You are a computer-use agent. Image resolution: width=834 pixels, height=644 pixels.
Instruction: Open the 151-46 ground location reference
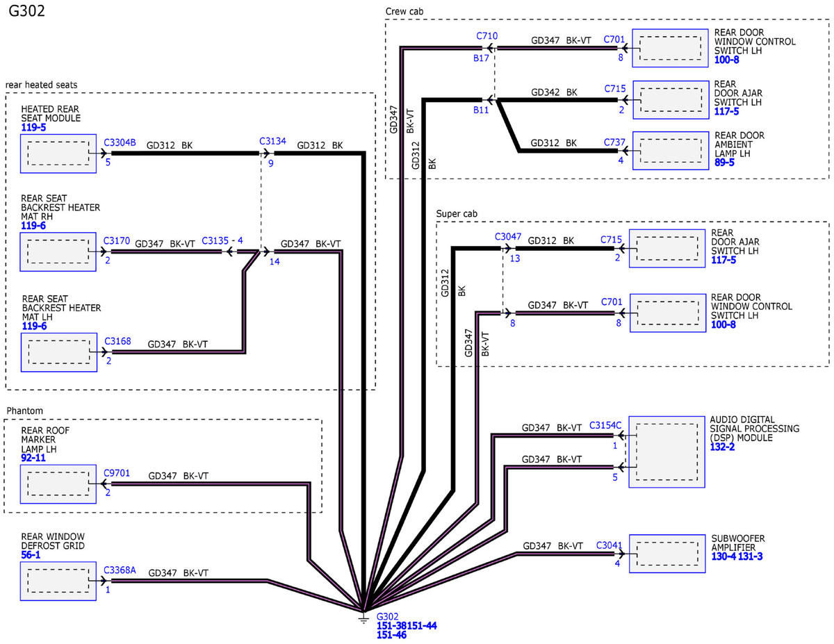tap(392, 635)
